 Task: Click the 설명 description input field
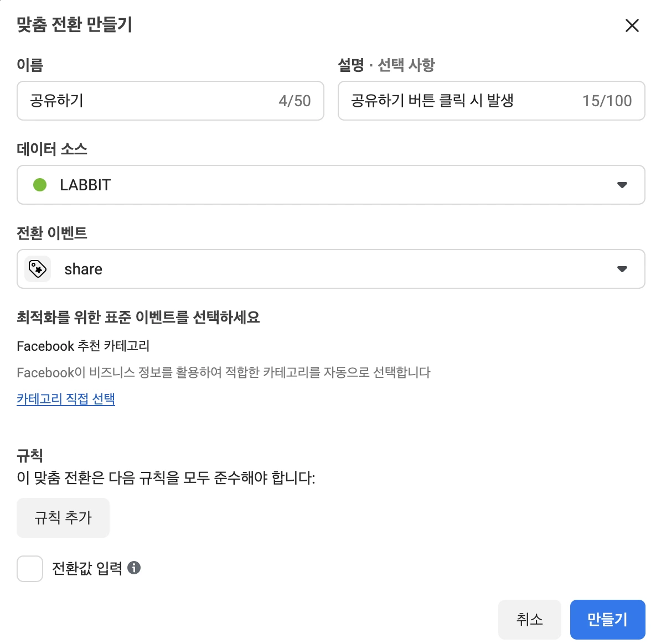coord(492,101)
